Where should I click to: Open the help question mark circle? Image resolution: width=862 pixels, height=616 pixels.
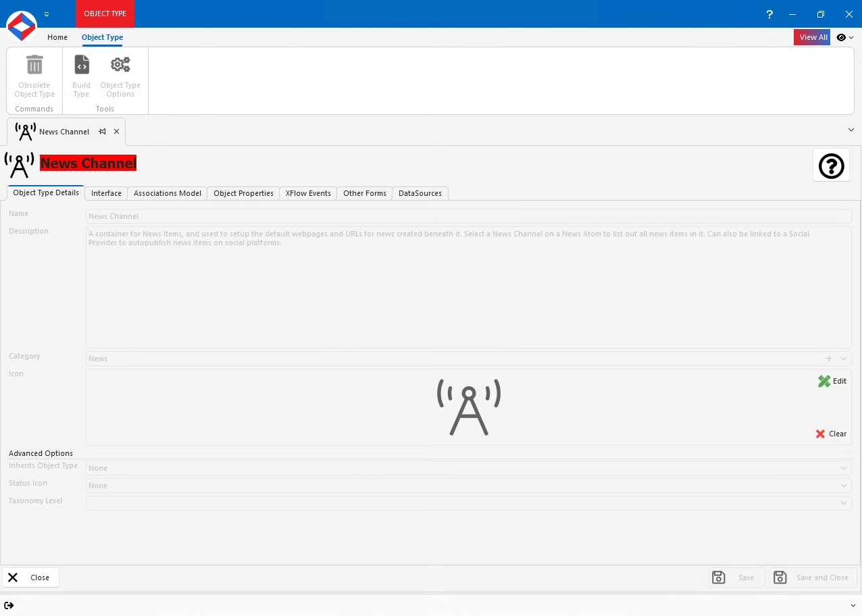coord(831,165)
